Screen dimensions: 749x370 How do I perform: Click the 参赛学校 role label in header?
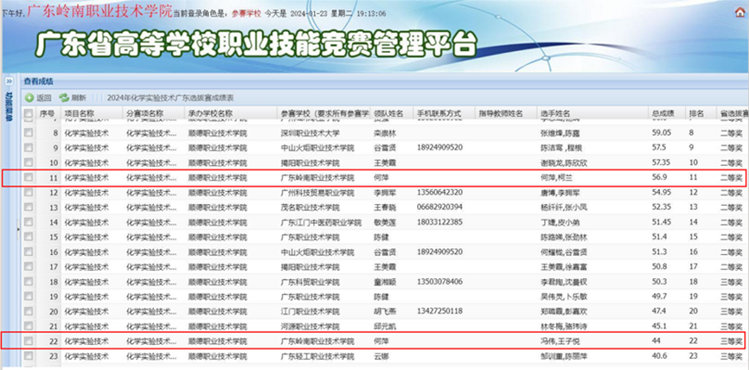click(x=246, y=14)
